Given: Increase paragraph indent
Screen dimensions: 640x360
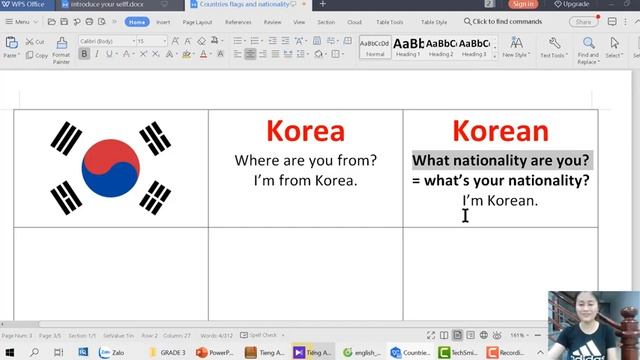Looking at the screenshot, I should pos(285,41).
